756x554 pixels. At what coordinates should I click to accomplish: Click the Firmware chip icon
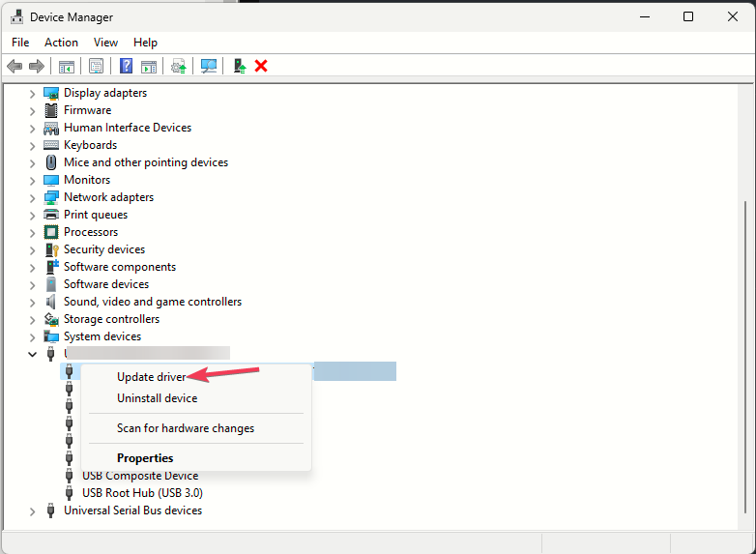pos(51,110)
